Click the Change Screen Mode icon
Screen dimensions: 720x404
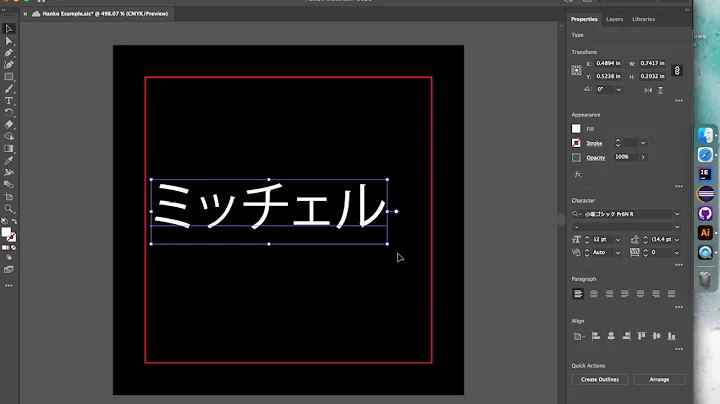click(9, 269)
